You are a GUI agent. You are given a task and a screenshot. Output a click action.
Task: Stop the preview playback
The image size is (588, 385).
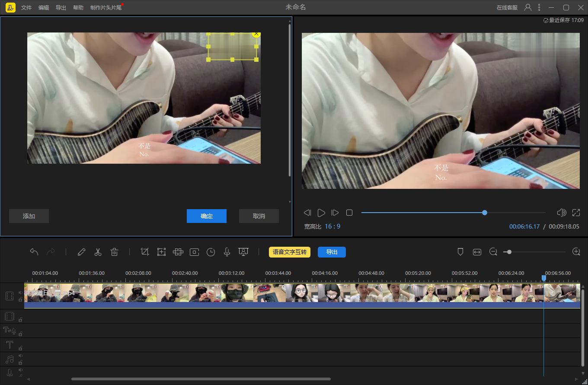349,213
